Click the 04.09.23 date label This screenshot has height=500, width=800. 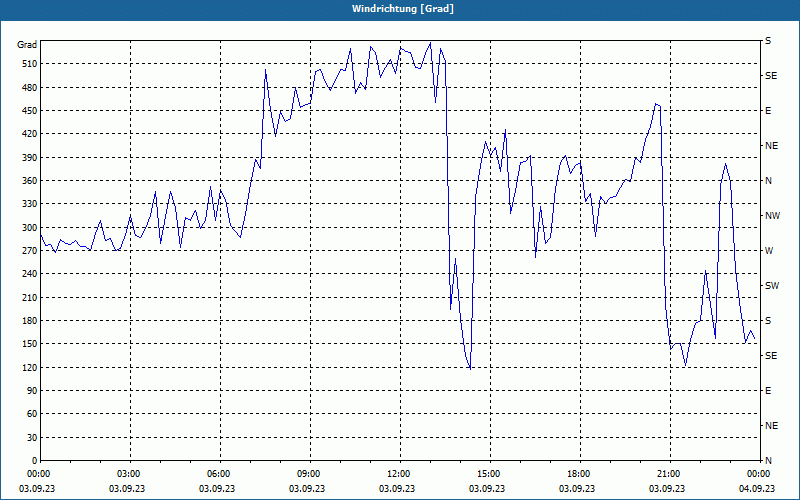coord(757,489)
